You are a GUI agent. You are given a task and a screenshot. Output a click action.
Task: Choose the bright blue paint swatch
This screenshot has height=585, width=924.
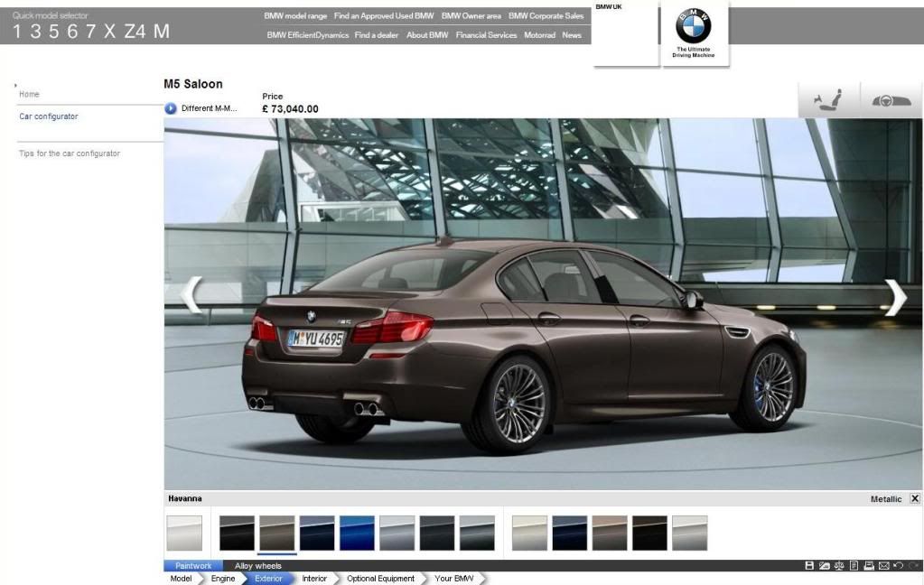click(x=357, y=534)
